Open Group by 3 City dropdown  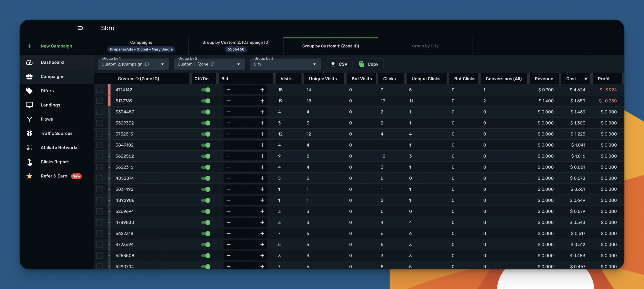[286, 64]
